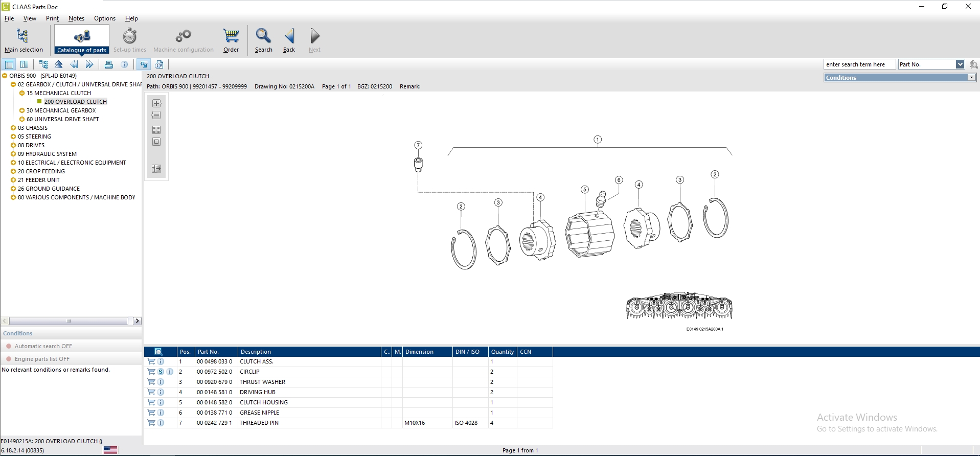Expand 30 MECHANICAL GEARBOX node
The height and width of the screenshot is (456, 980).
(x=22, y=110)
